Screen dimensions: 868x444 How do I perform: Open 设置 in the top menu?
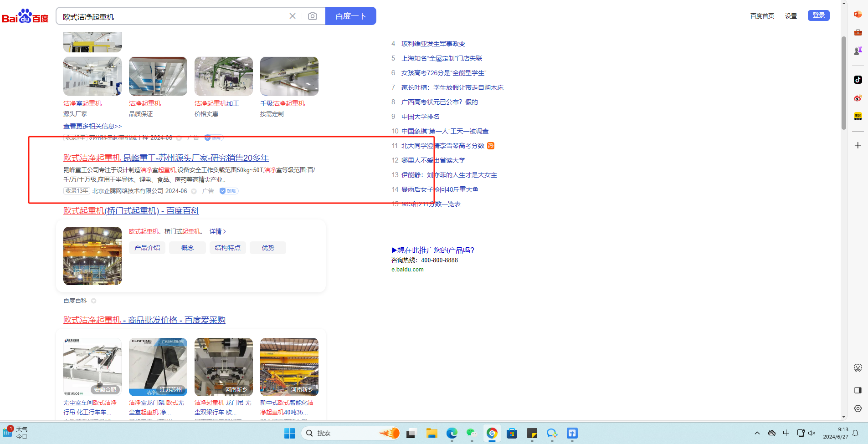pyautogui.click(x=791, y=16)
